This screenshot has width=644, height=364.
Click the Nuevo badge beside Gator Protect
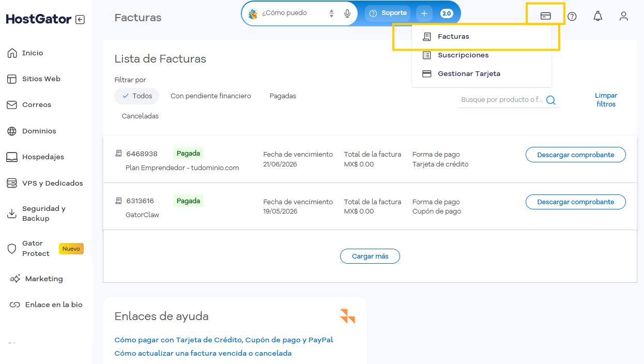point(71,249)
